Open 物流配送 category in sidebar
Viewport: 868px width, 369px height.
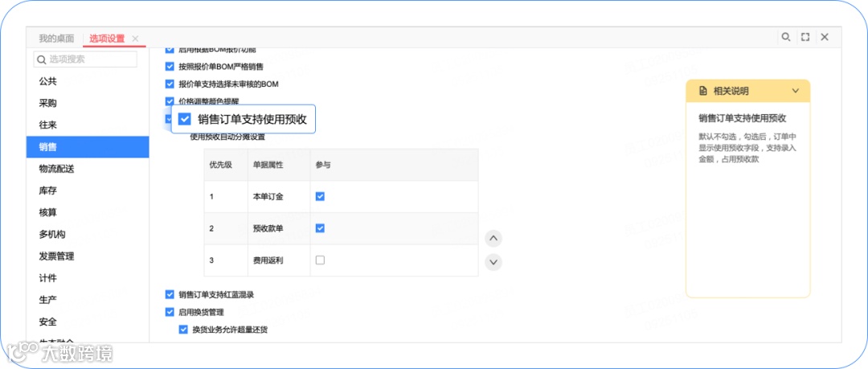tap(88, 169)
